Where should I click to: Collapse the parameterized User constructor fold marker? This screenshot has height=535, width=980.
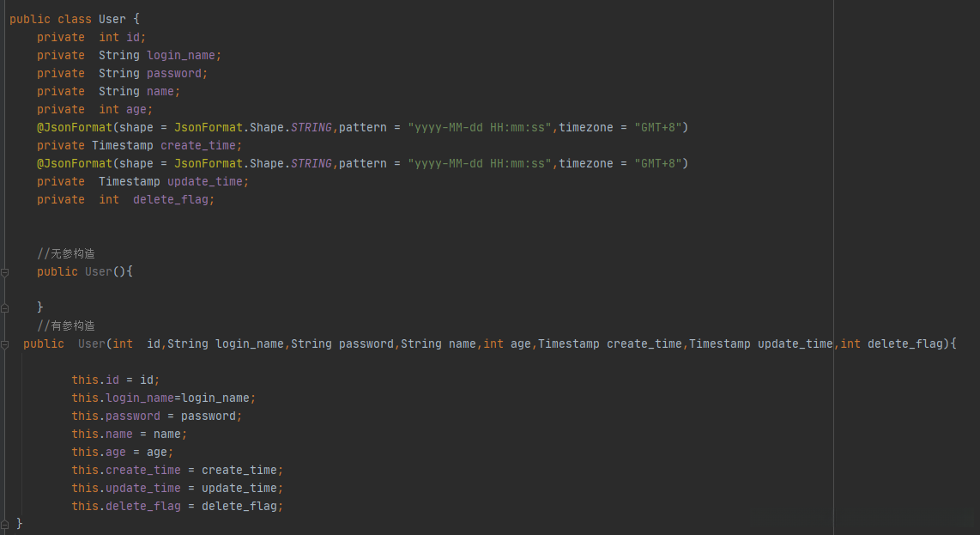coord(5,343)
